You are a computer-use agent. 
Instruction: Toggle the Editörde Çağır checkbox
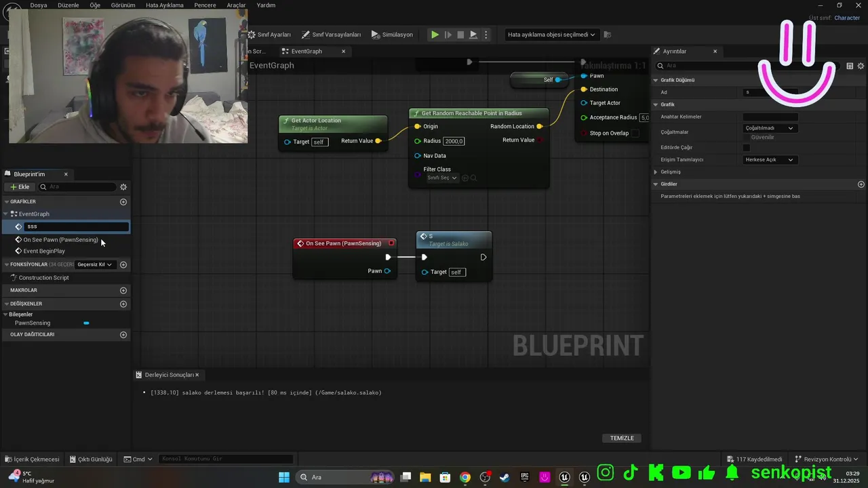click(747, 148)
